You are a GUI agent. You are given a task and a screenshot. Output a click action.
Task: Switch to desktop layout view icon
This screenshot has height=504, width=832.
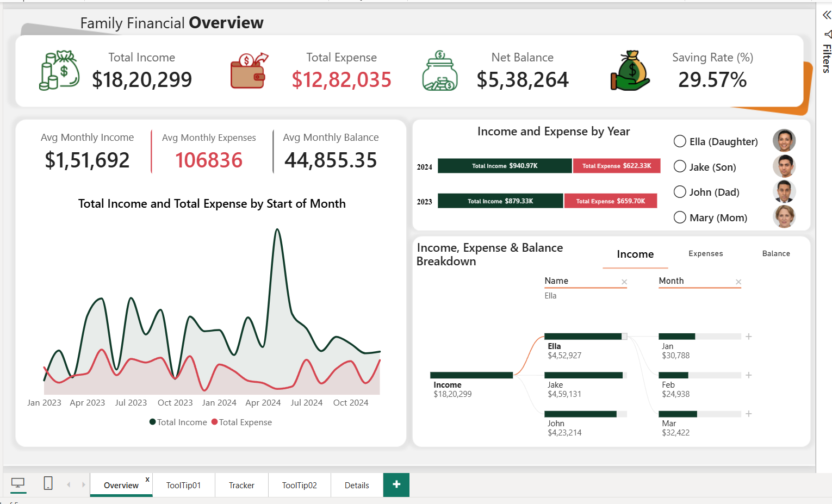[18, 483]
